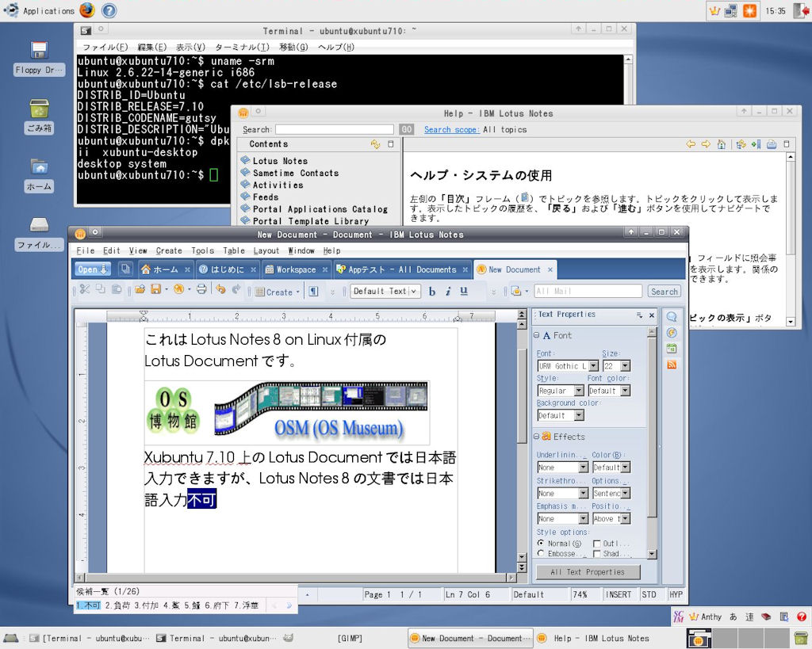Click the Help window Back arrow
812x649 pixels.
point(691,144)
